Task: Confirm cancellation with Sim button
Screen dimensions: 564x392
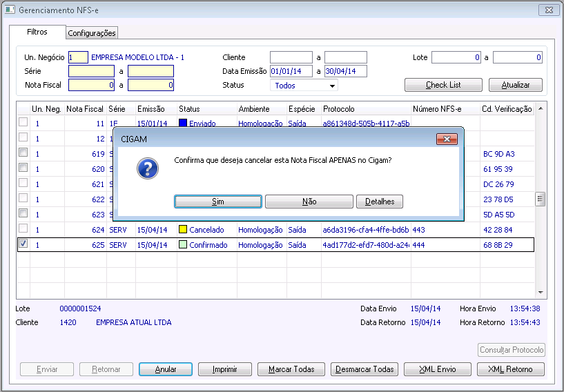Action: 218,202
